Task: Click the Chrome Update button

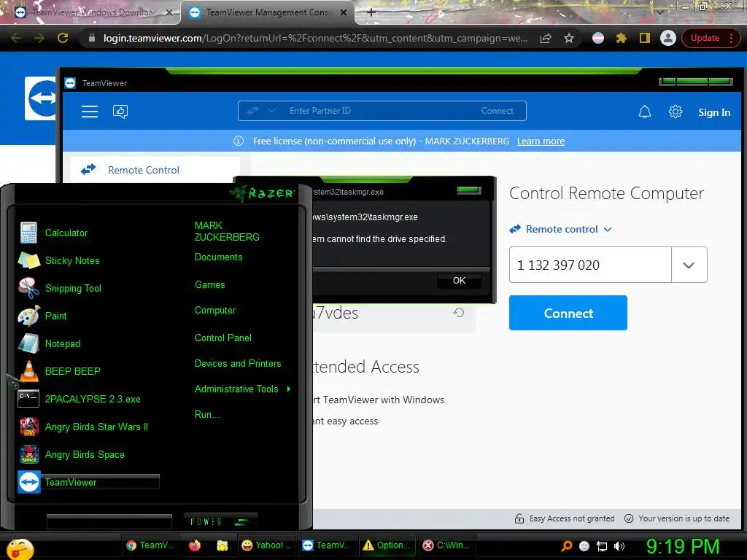Action: 705,38
